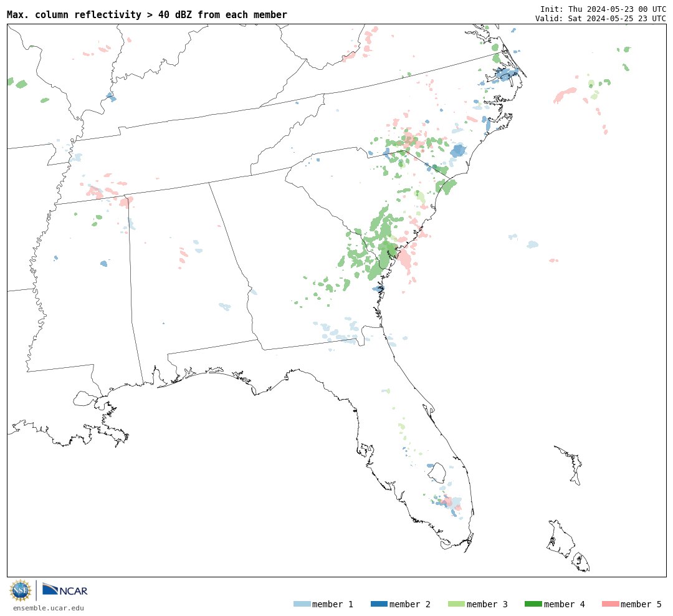673x616 pixels.
Task: Click the 'Valid: Sat 2024-05-25 23 UTC' text
Action: coord(601,19)
